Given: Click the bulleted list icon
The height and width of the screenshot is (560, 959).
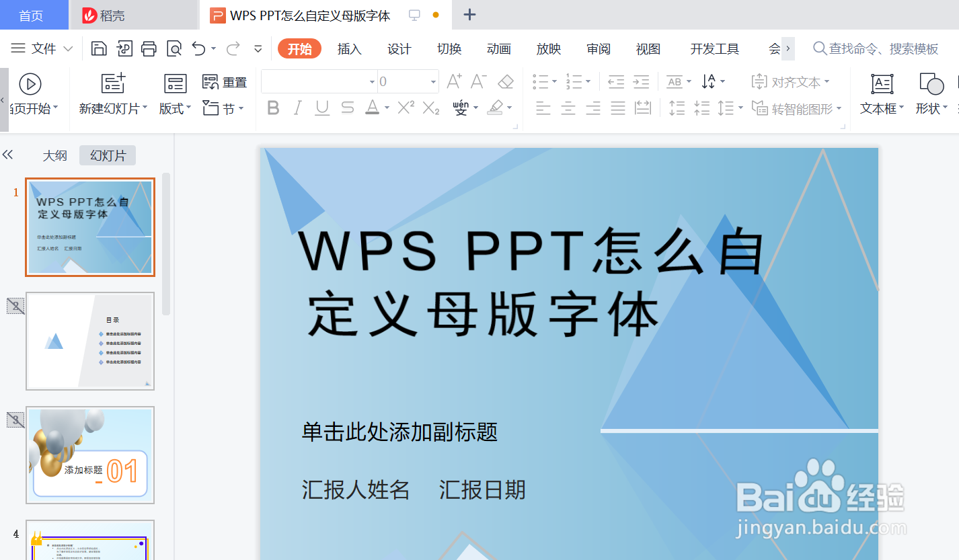Looking at the screenshot, I should [541, 82].
